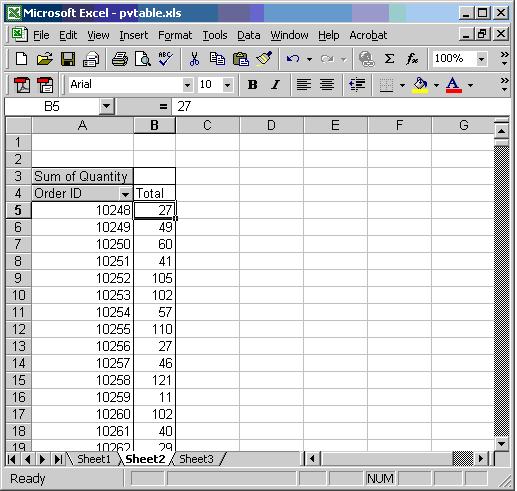
Task: Open the Data menu
Action: click(x=249, y=35)
